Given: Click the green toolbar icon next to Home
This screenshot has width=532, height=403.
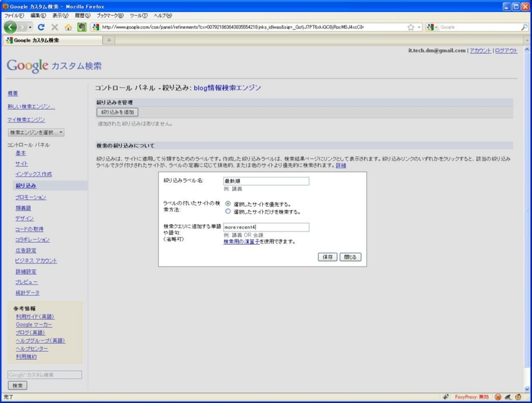Looking at the screenshot, I should coord(82,27).
